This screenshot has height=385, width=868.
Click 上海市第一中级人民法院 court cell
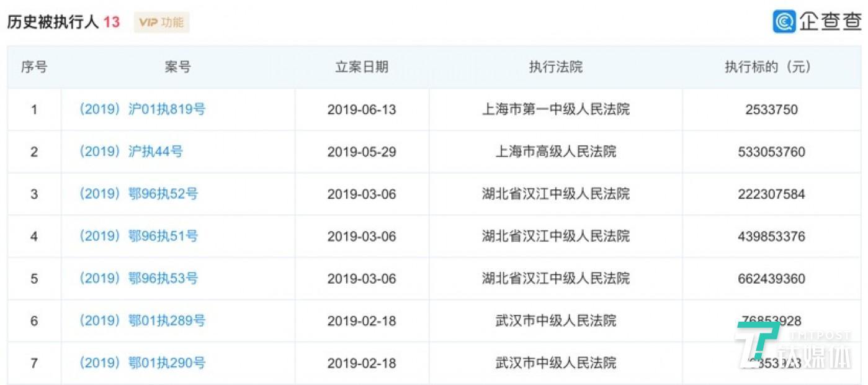pyautogui.click(x=555, y=109)
